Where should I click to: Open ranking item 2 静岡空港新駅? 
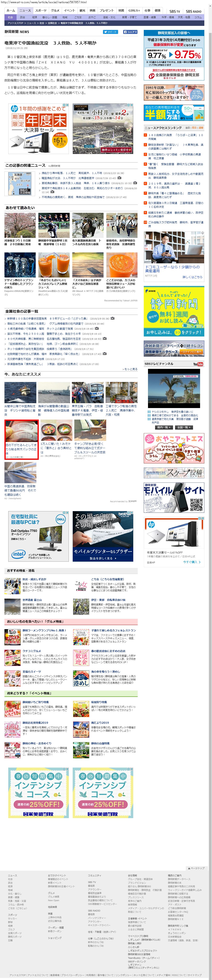(175, 147)
